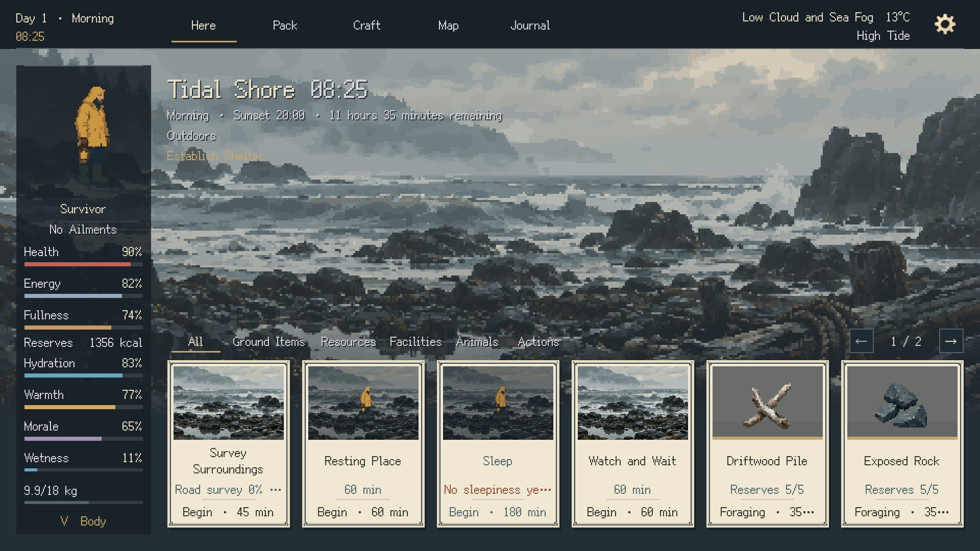Begin the Resting Place 60 min action
Image resolution: width=980 pixels, height=551 pixels.
363,512
